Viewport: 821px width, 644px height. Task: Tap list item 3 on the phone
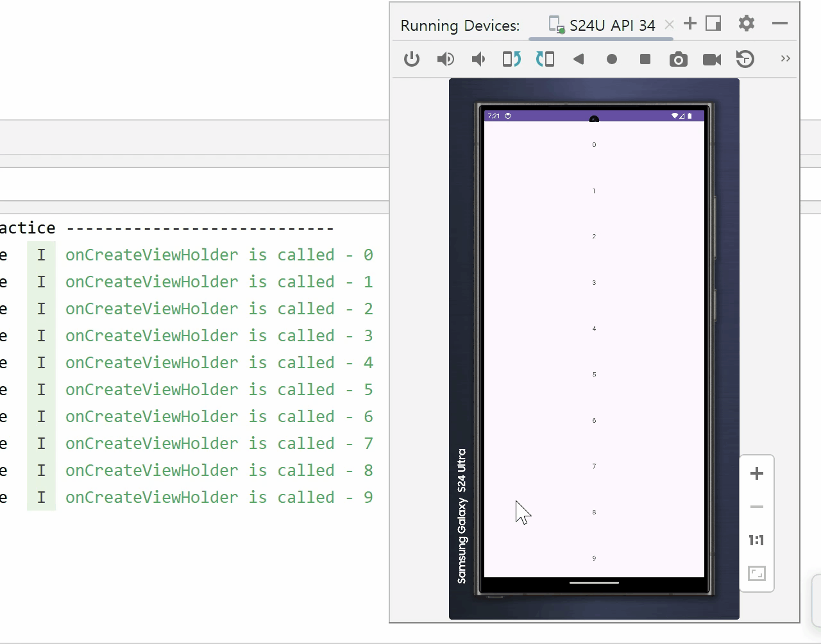[594, 282]
